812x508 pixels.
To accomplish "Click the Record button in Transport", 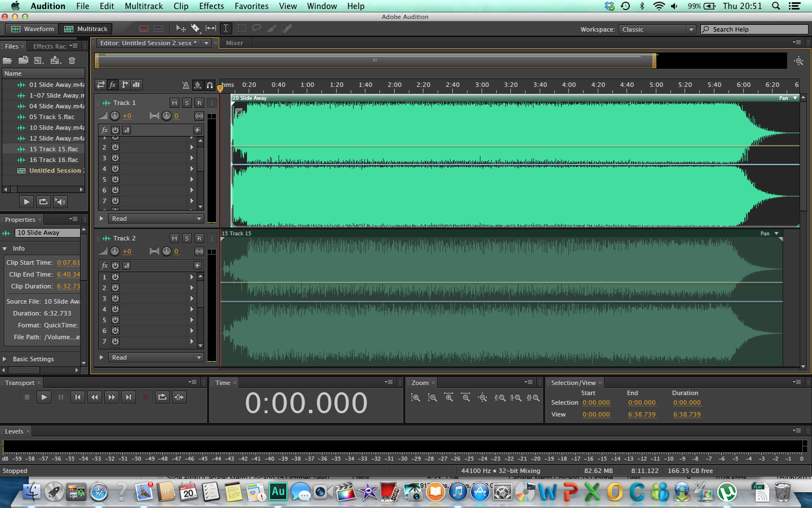I will [145, 397].
